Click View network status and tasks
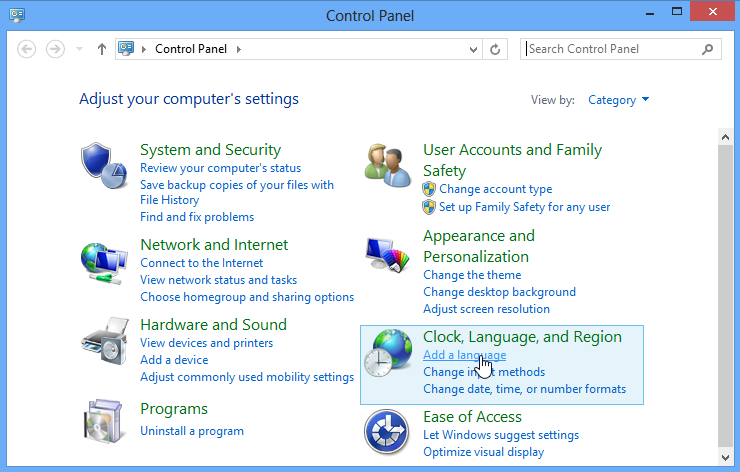 [x=219, y=280]
